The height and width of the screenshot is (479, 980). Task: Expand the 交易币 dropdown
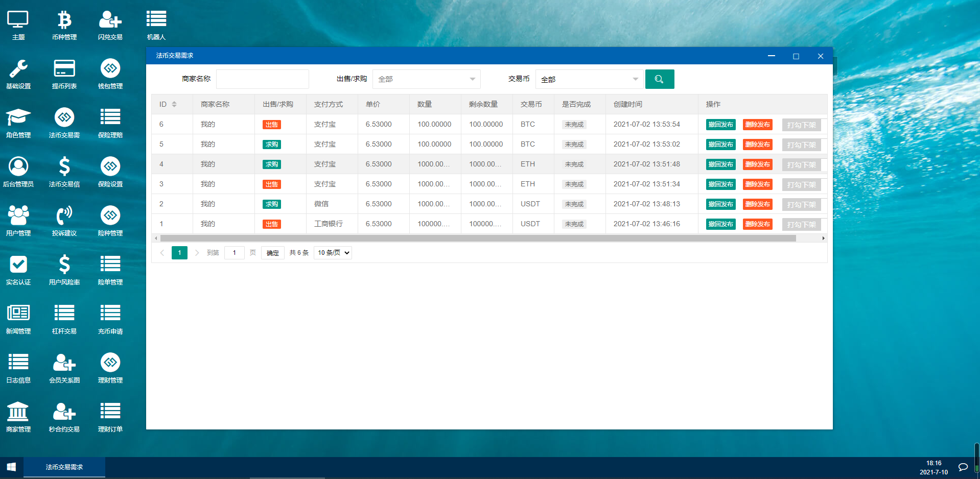coord(590,79)
